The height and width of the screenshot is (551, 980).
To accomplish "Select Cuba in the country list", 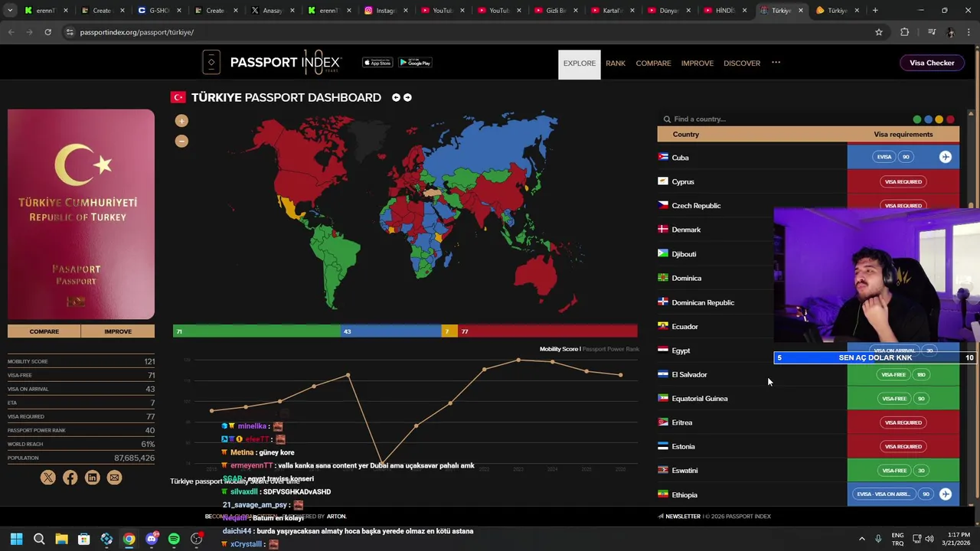I will pyautogui.click(x=680, y=158).
